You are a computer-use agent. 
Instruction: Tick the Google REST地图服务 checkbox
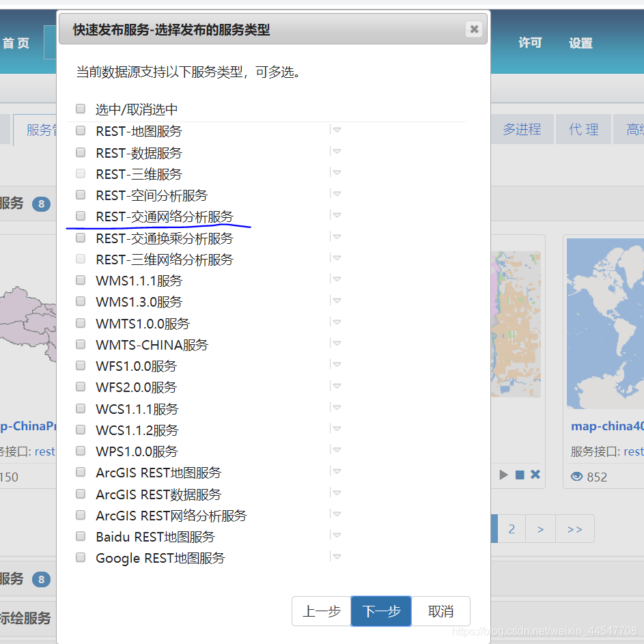[81, 557]
